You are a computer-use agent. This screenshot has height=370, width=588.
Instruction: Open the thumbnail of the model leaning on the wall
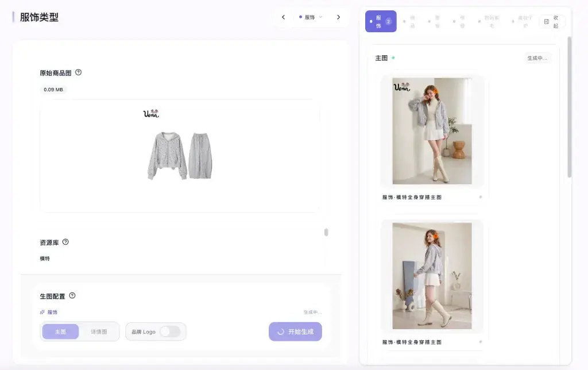pyautogui.click(x=432, y=131)
